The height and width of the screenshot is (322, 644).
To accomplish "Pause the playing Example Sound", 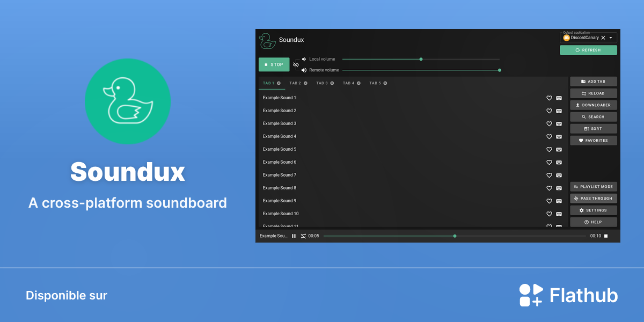I will [x=294, y=236].
